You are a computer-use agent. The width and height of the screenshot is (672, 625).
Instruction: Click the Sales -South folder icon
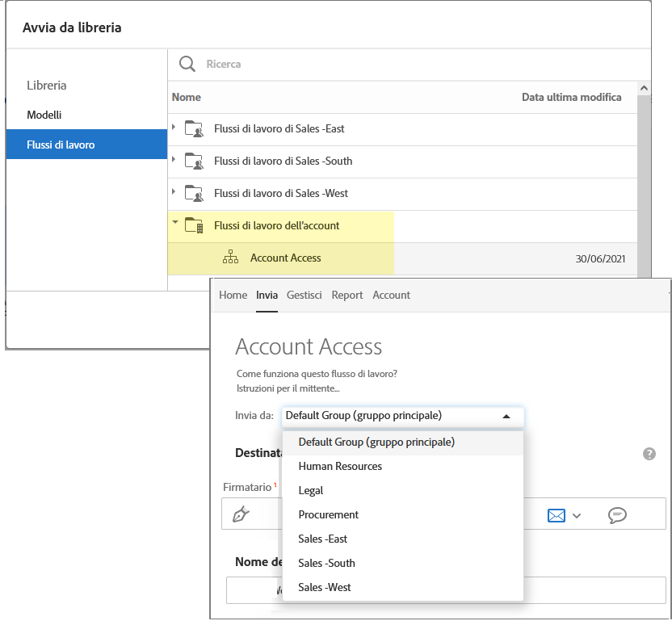[194, 161]
